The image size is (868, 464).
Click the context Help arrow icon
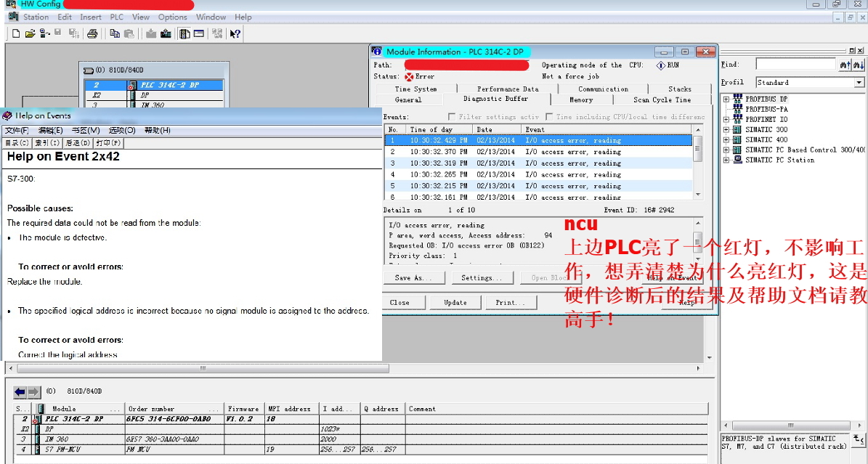235,34
